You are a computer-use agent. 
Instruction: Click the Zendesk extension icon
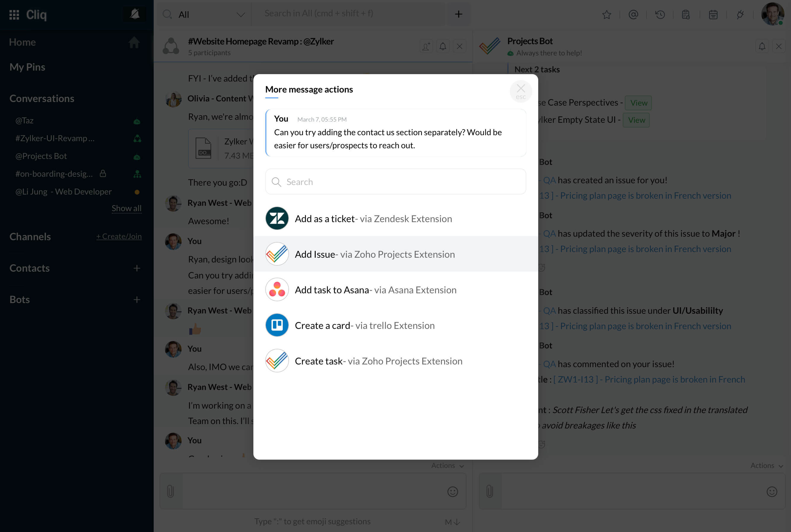277,219
